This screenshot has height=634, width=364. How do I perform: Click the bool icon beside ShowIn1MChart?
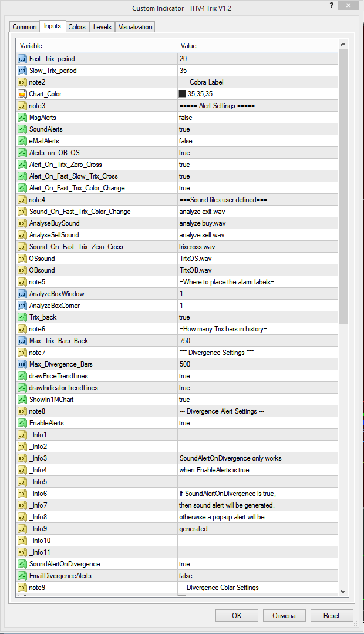click(x=22, y=400)
